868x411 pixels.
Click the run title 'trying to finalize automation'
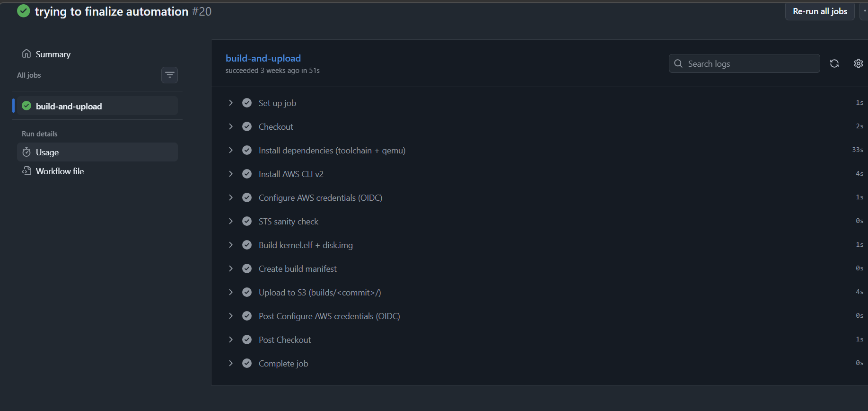point(112,11)
